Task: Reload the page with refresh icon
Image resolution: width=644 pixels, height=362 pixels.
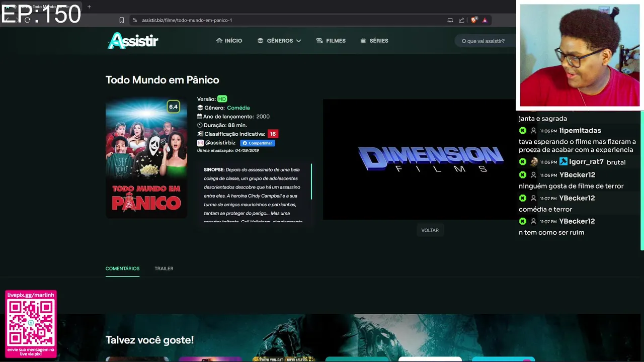Action: [27, 20]
